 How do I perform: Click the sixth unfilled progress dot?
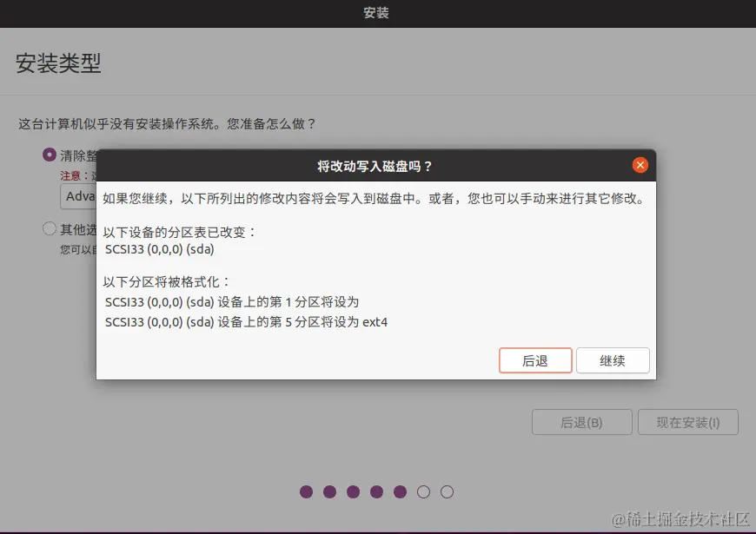coord(423,491)
